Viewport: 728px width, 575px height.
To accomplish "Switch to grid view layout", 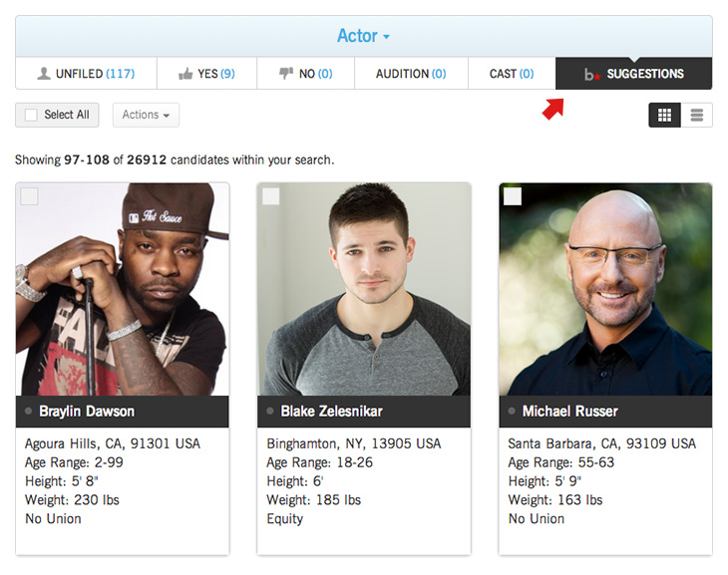I will tap(664, 116).
